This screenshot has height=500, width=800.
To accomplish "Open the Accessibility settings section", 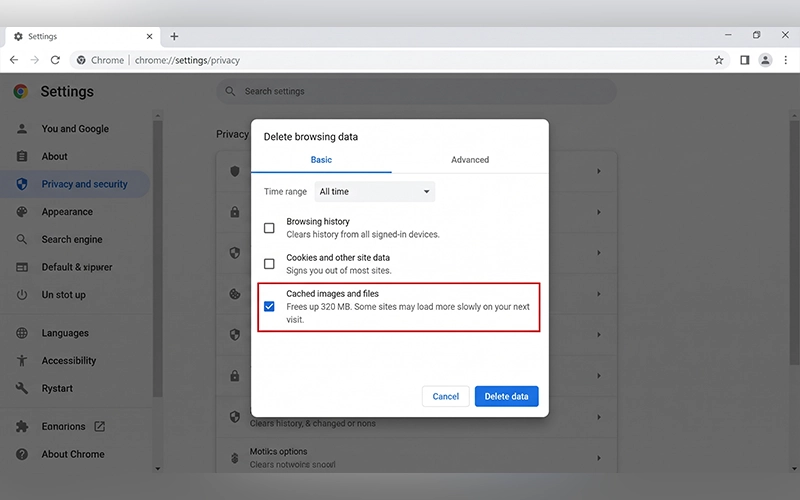I will point(75,360).
